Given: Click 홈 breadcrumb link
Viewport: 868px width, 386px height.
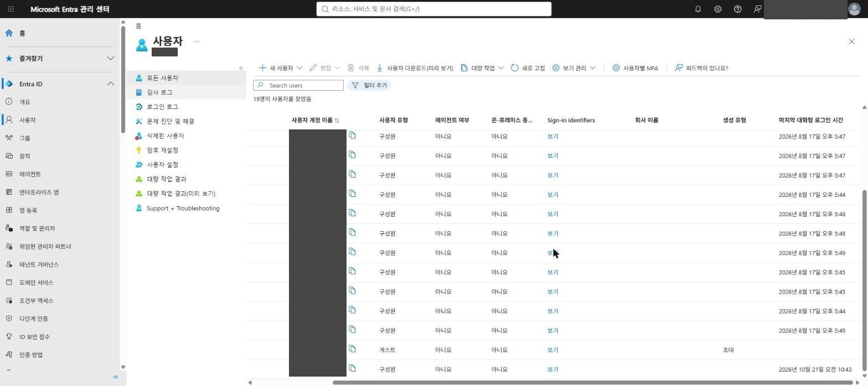Looking at the screenshot, I should [138, 26].
